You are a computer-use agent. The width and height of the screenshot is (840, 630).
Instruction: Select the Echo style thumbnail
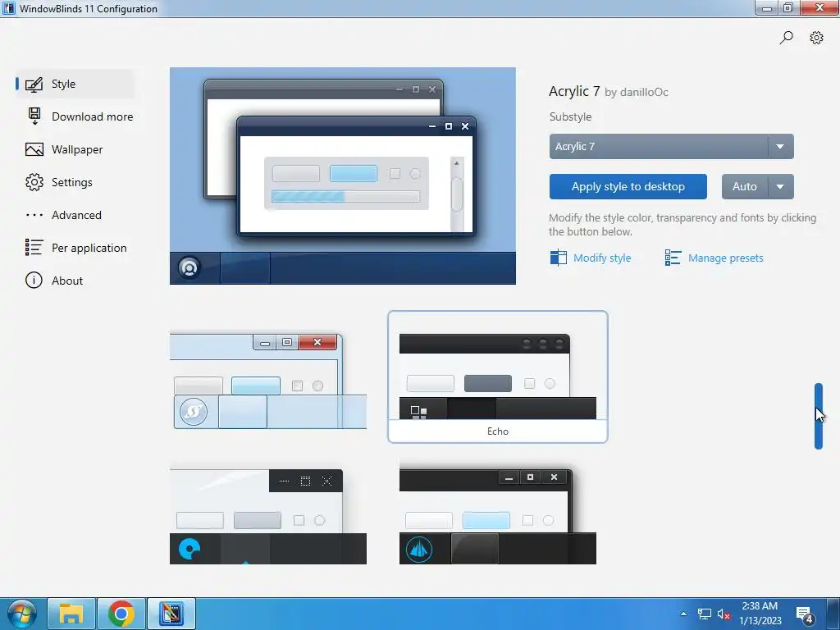click(498, 377)
